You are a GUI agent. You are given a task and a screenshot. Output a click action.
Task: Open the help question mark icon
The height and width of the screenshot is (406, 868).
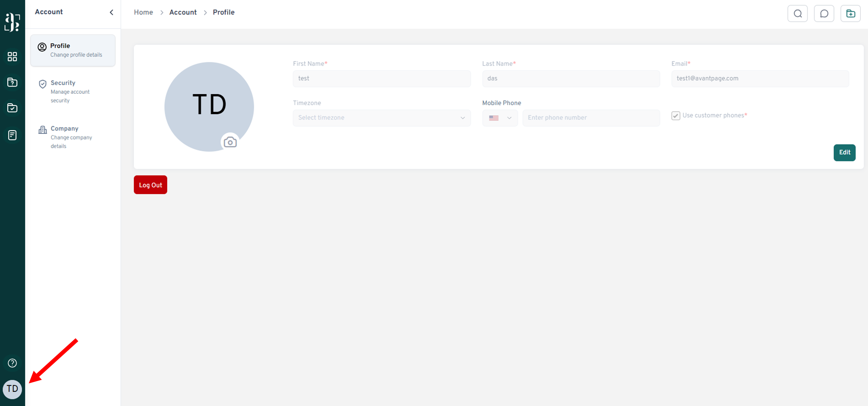pos(12,363)
